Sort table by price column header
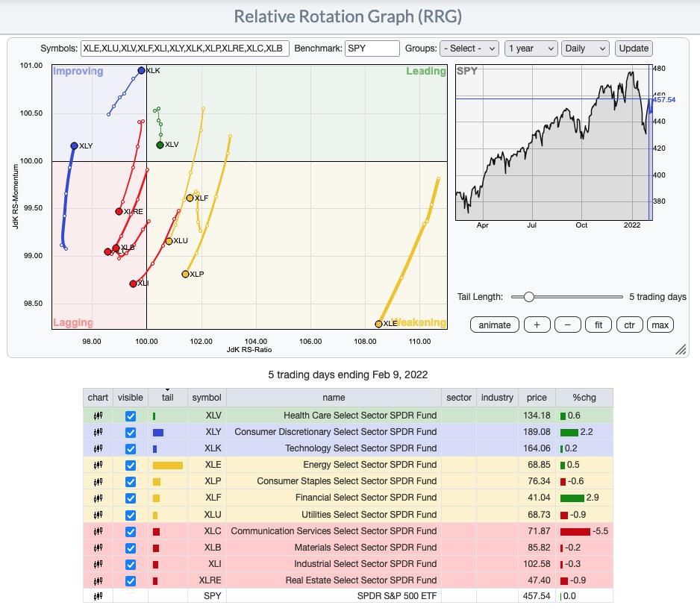The height and width of the screenshot is (611, 700). click(x=537, y=398)
